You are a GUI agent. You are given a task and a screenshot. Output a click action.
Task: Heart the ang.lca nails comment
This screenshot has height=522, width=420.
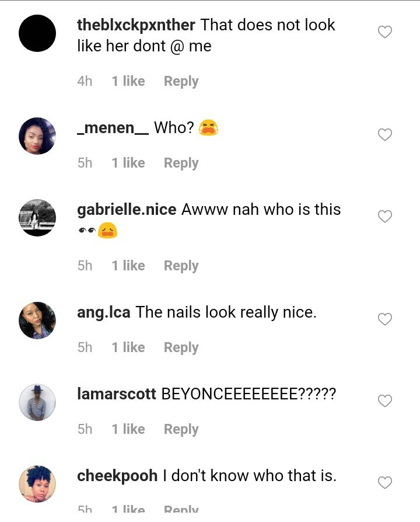pos(385,319)
